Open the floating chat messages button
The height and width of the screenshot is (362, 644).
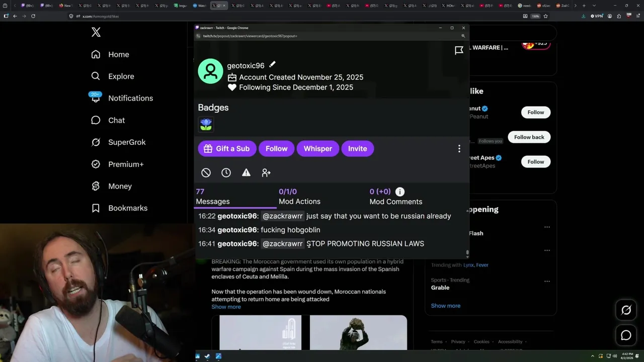tap(626, 335)
